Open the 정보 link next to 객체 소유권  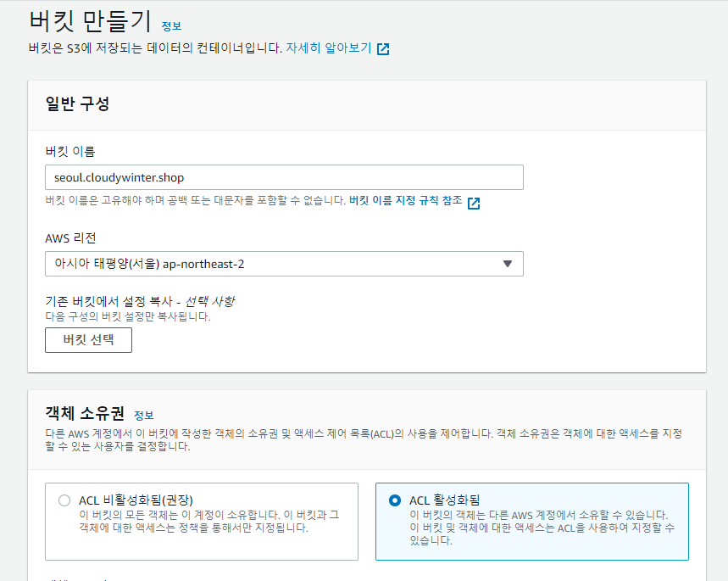pyautogui.click(x=143, y=415)
